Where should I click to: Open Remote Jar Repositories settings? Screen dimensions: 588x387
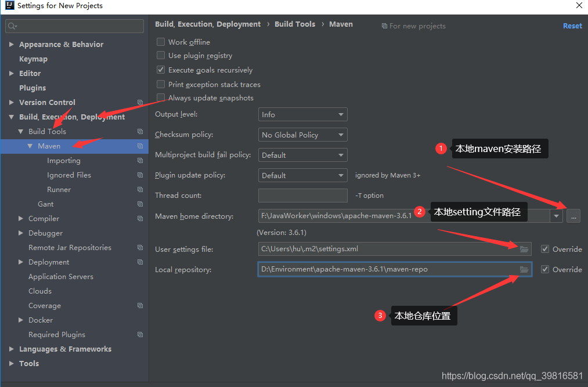tap(70, 248)
